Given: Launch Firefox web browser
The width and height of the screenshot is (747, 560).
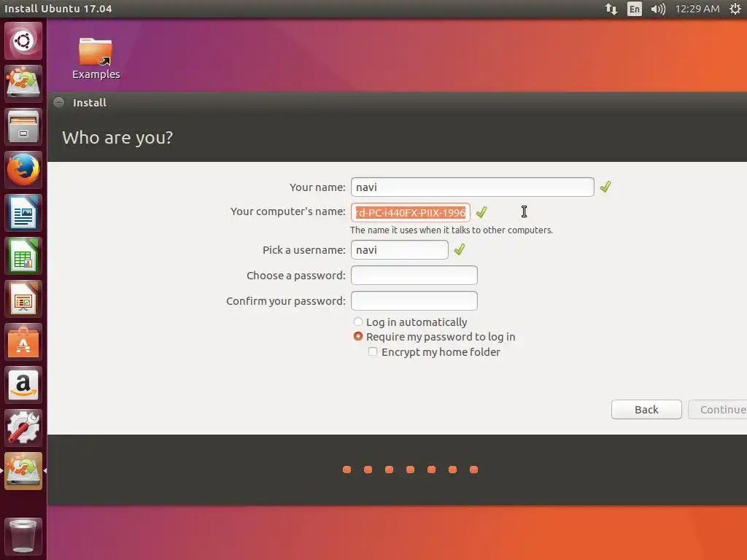Looking at the screenshot, I should tap(23, 169).
